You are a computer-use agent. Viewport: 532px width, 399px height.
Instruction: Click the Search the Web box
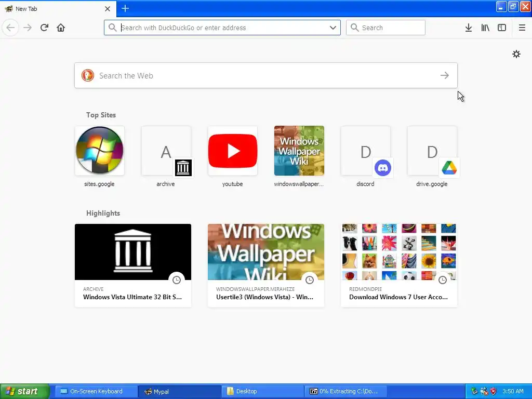[x=266, y=75]
